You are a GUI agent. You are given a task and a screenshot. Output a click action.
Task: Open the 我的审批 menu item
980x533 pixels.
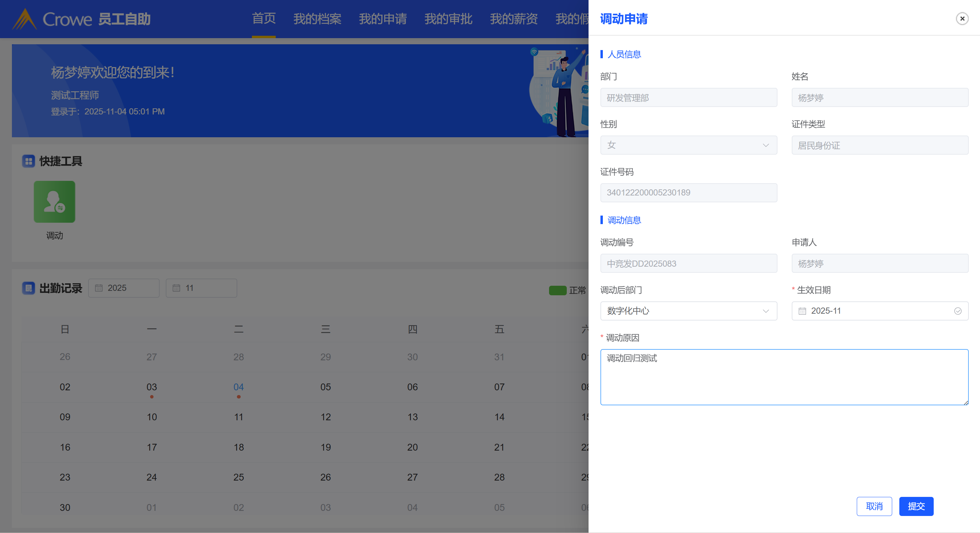448,19
